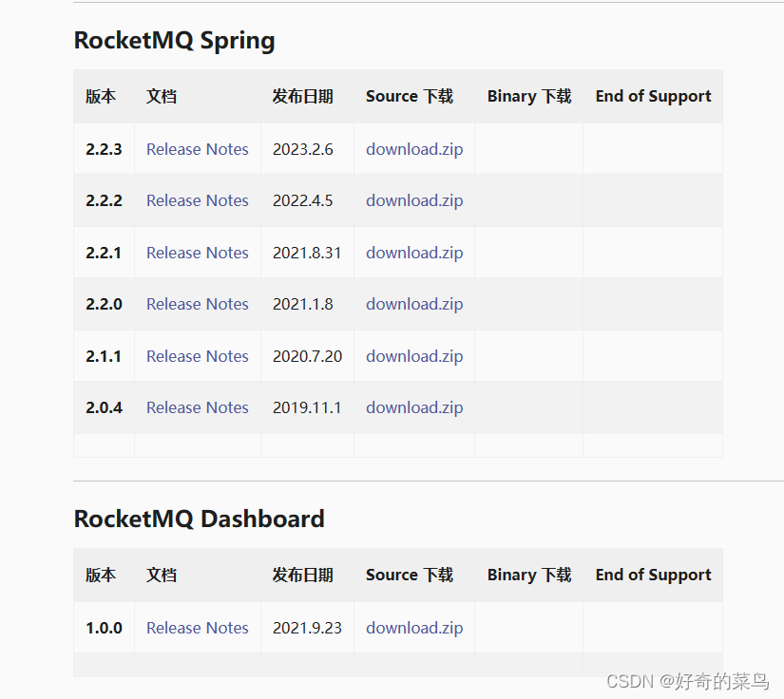
Task: Open Dashboard 1.0.0 Release Notes
Action: coord(197,628)
